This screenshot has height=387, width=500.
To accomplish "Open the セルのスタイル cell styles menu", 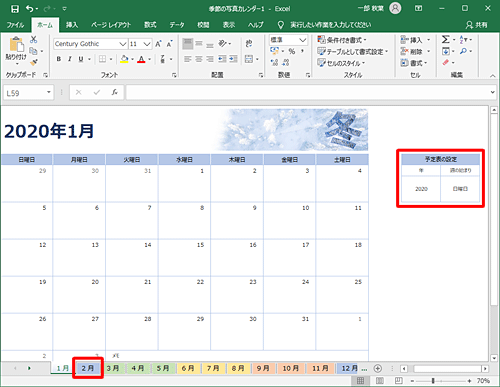I will click(341, 63).
